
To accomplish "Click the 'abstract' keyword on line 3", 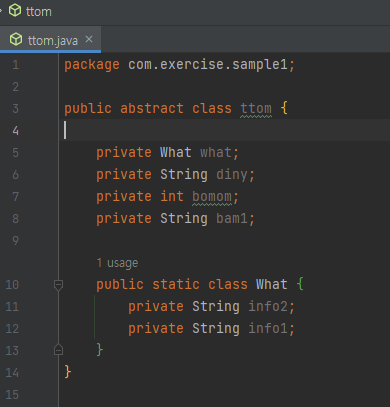I will [x=152, y=109].
